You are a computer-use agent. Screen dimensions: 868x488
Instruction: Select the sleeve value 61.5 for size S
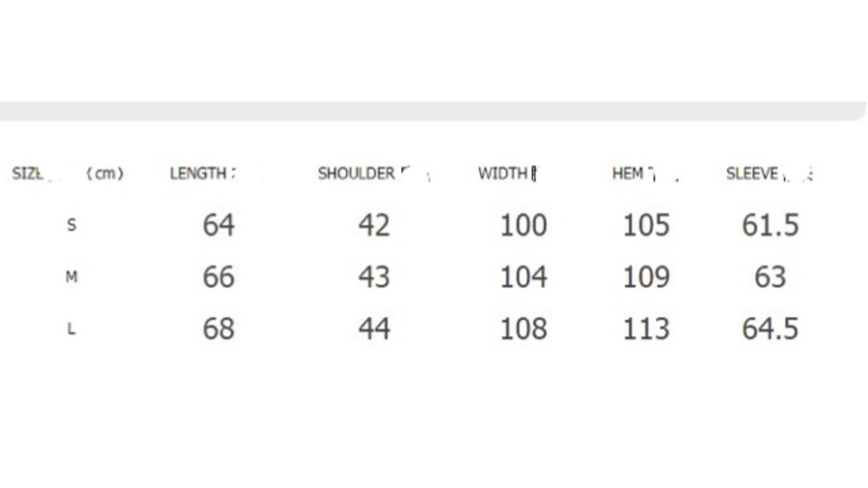point(770,225)
